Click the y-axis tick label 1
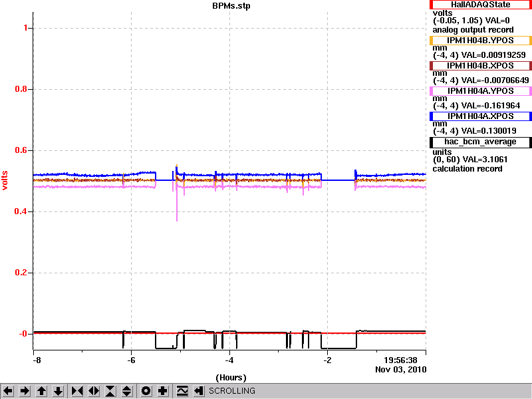Screen dimensions: 532x399 pos(25,28)
